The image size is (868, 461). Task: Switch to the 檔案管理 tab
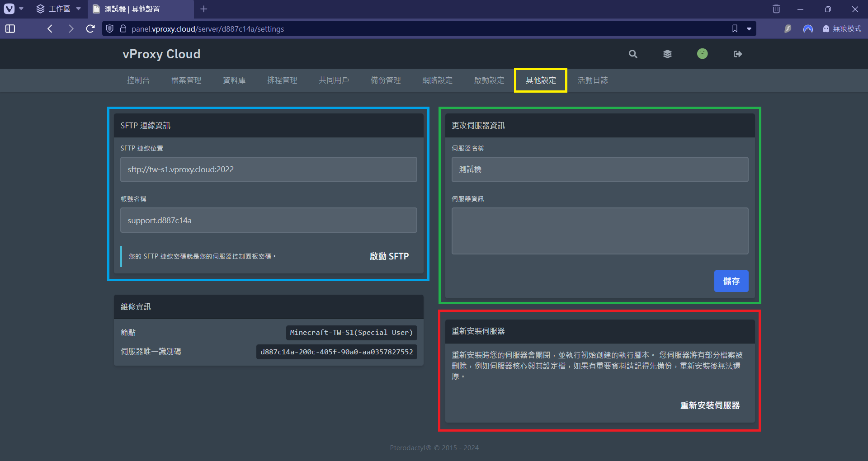pos(186,80)
